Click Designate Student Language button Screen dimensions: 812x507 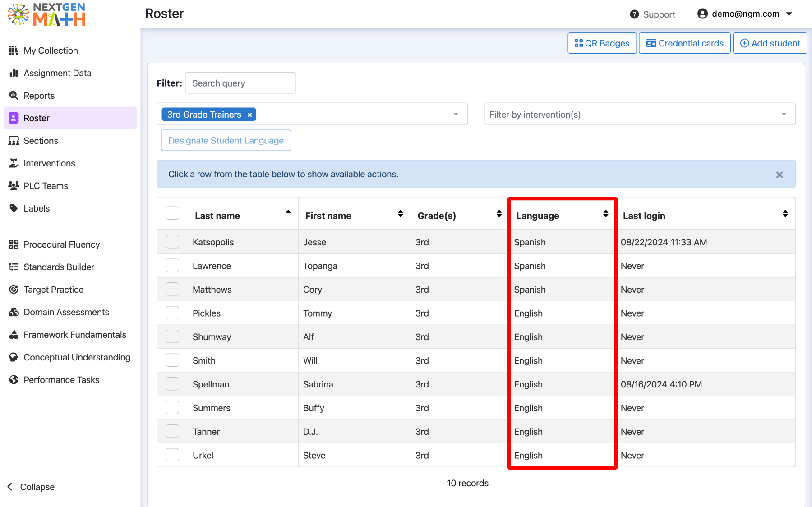pos(226,140)
